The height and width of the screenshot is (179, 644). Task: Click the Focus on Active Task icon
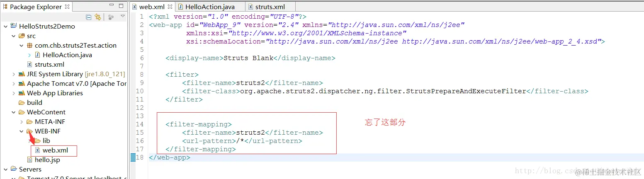pyautogui.click(x=111, y=17)
